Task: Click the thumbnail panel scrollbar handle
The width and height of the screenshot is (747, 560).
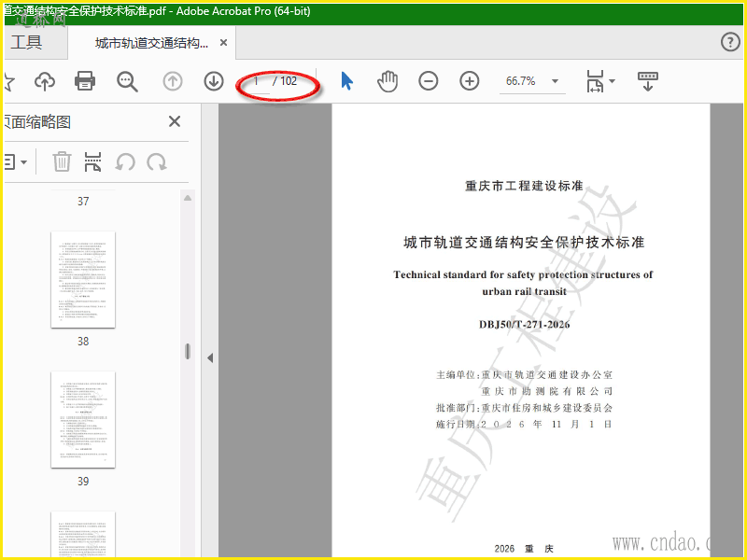Action: tap(188, 352)
